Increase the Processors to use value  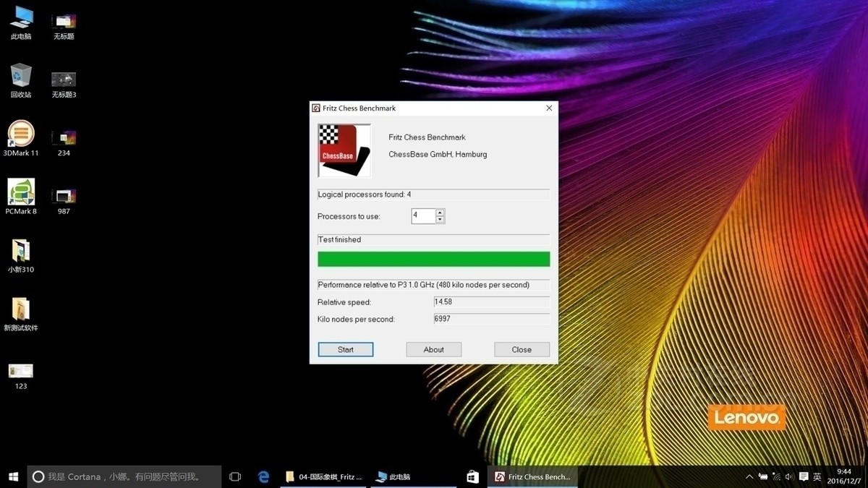click(x=440, y=213)
